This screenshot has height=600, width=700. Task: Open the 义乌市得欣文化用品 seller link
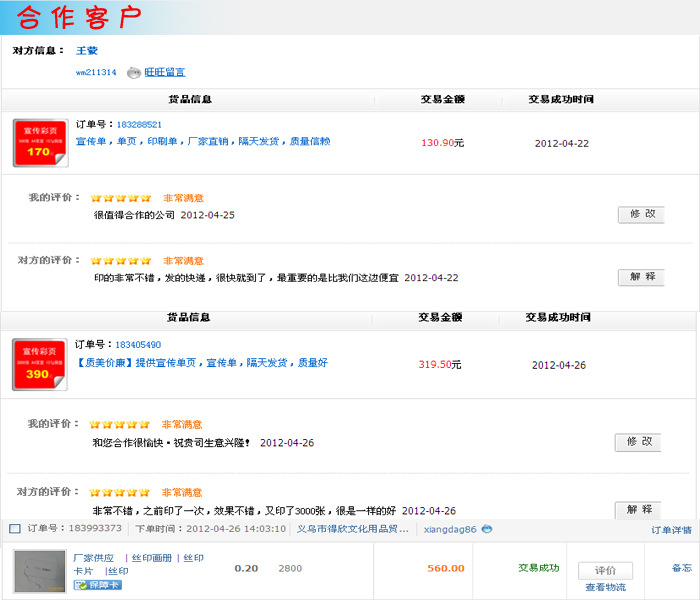[x=353, y=529]
